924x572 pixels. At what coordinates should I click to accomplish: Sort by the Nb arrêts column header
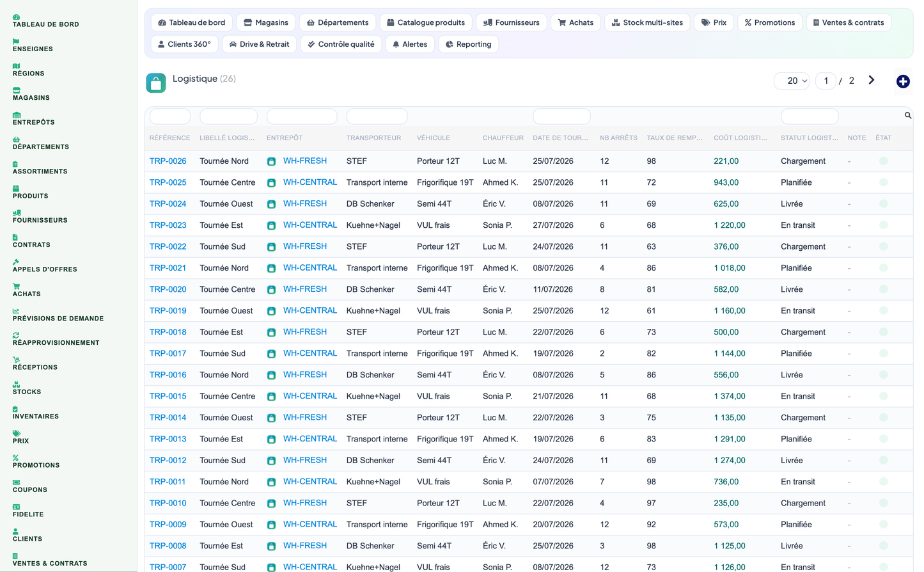pos(618,138)
